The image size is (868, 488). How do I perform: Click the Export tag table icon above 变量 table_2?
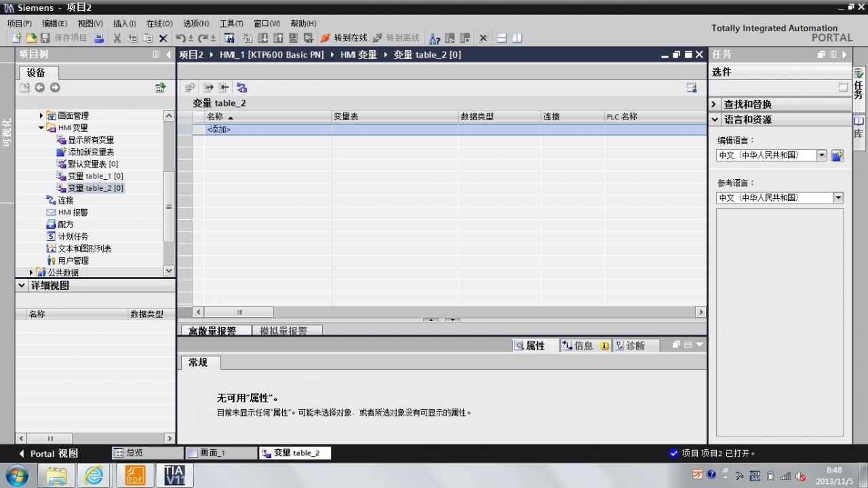click(209, 87)
